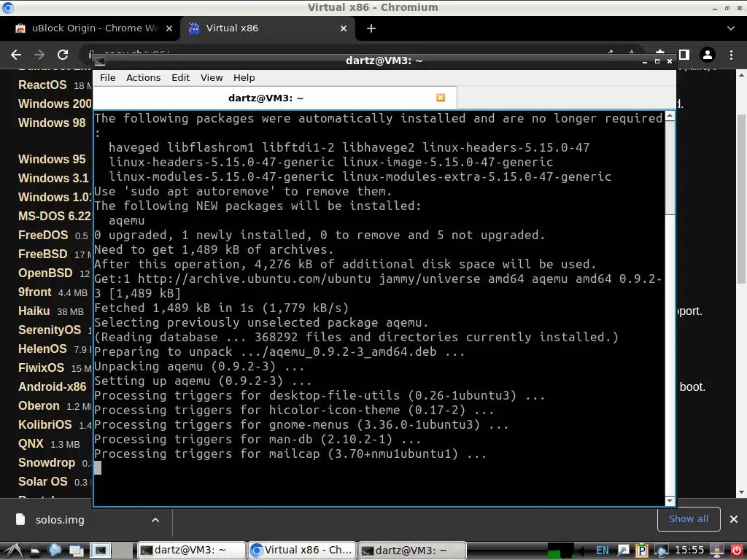Open Chromium three-dot menu
The width and height of the screenshot is (747, 560).
point(731,55)
